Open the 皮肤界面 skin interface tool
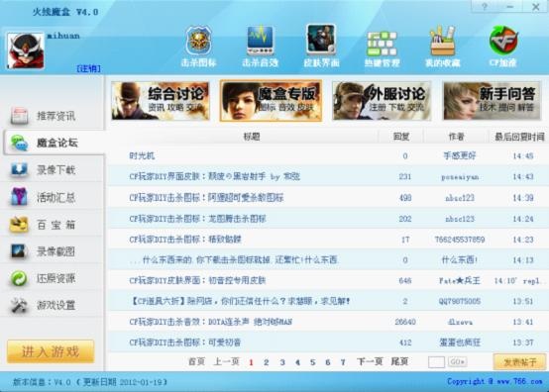 [321, 47]
